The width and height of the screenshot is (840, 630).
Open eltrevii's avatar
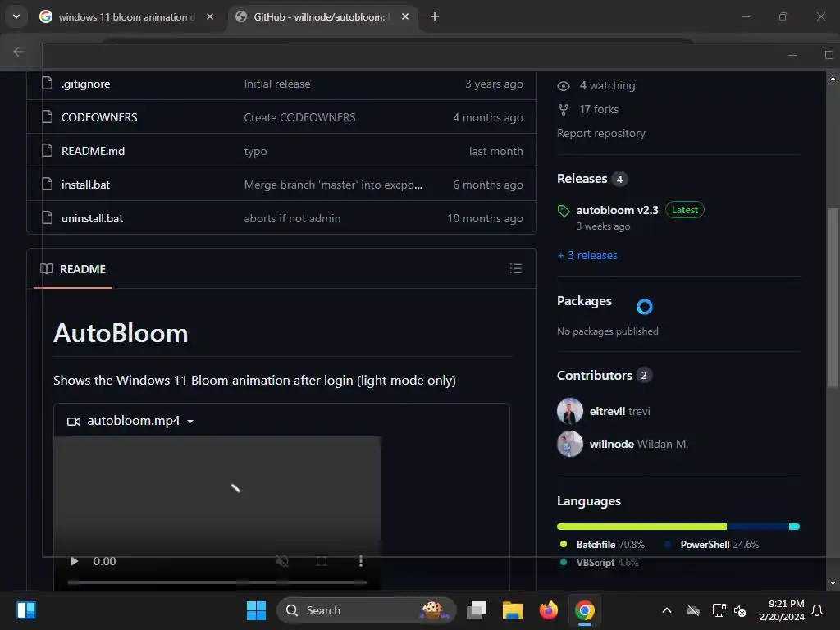pos(570,411)
